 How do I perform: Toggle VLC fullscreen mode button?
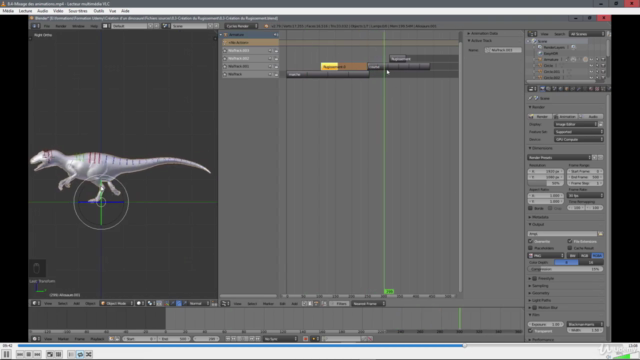click(50, 354)
